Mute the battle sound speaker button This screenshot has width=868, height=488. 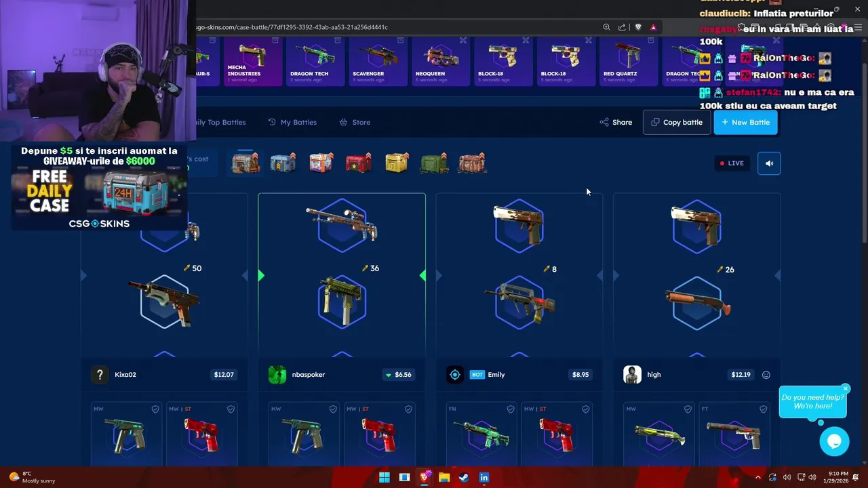(769, 163)
